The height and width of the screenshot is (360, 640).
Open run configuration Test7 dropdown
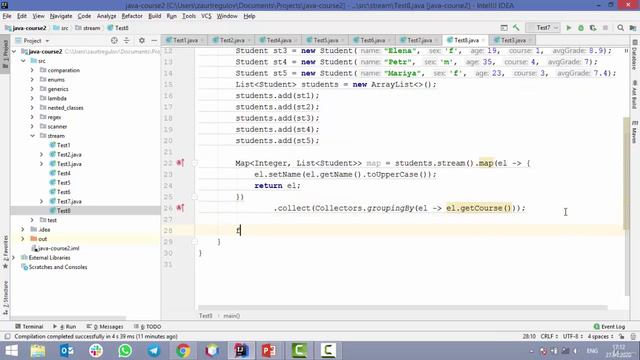click(x=543, y=28)
